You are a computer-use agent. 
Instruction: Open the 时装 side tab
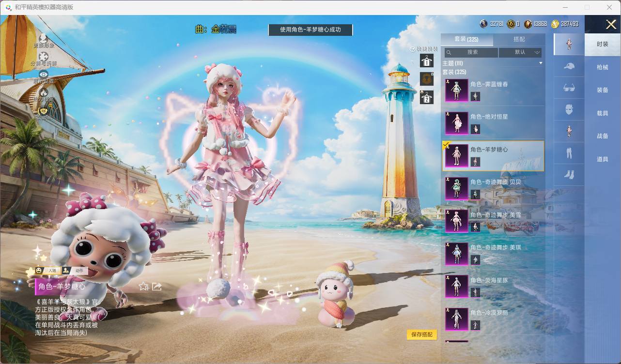[603, 44]
